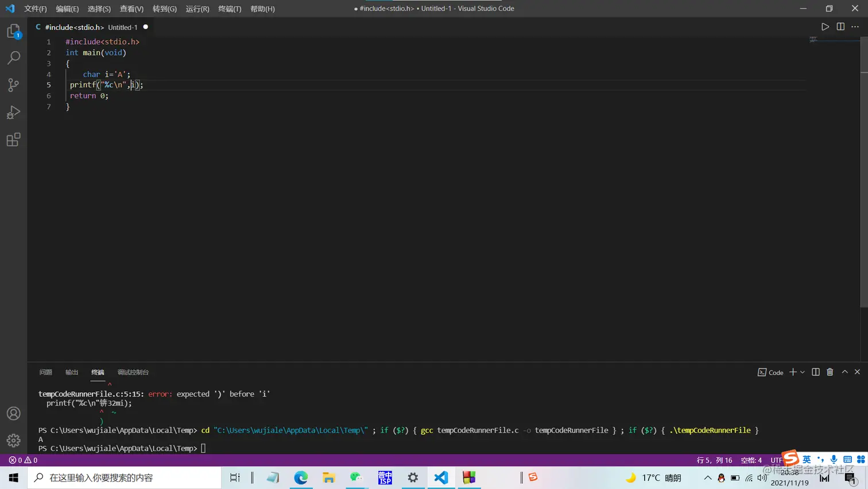Click line number 5 in the gutter
868x489 pixels.
pos(49,85)
